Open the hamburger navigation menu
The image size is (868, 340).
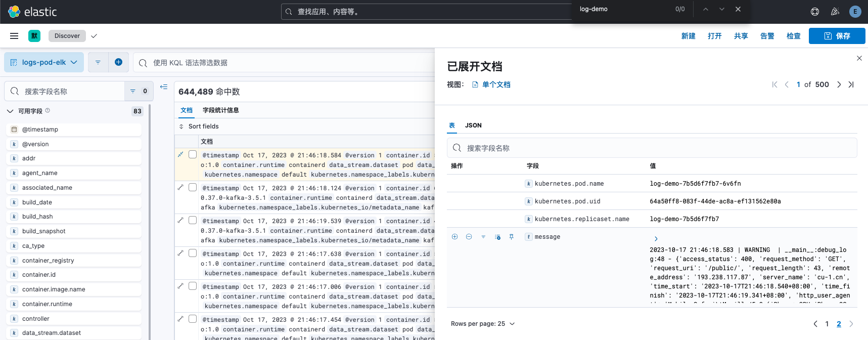click(14, 36)
